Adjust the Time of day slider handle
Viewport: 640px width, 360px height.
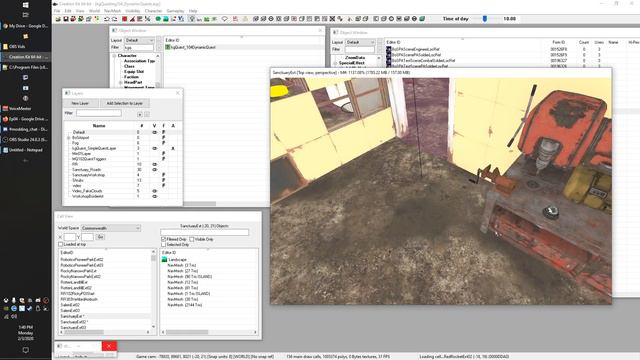pos(485,19)
